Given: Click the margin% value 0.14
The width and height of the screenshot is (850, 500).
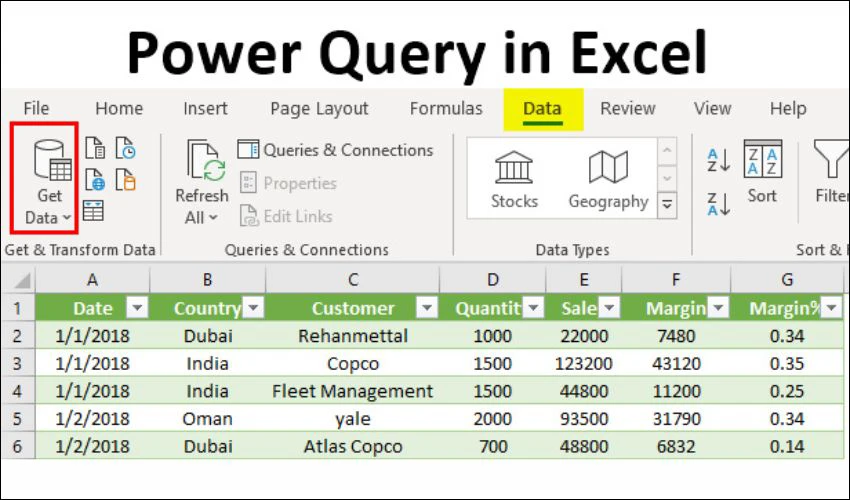Looking at the screenshot, I should (x=787, y=446).
